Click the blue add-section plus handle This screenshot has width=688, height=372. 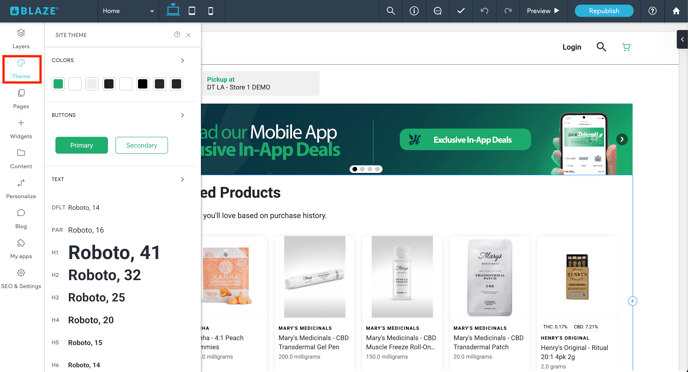click(x=632, y=301)
